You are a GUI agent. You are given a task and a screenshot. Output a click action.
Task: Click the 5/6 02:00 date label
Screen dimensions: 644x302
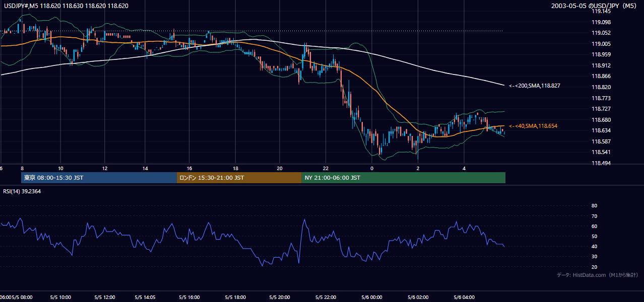(x=418, y=297)
